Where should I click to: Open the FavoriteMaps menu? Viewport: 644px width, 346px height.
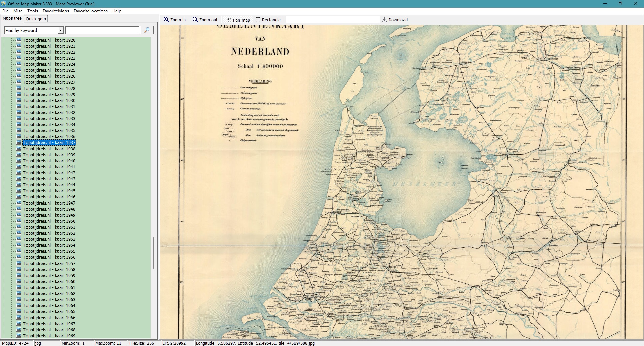[56, 11]
